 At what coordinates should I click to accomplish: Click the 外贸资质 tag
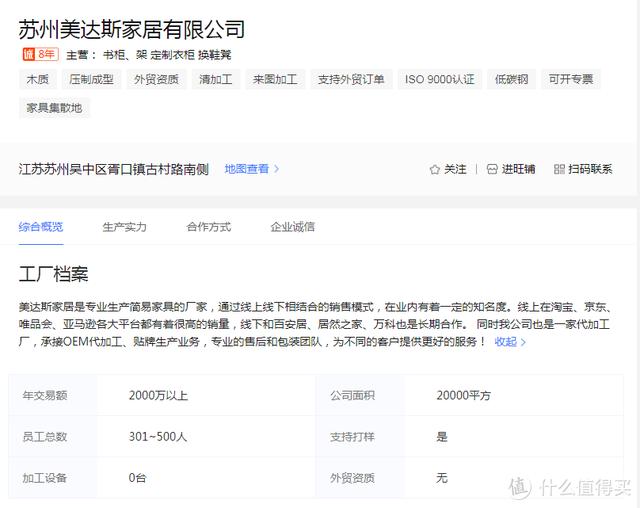[x=156, y=79]
